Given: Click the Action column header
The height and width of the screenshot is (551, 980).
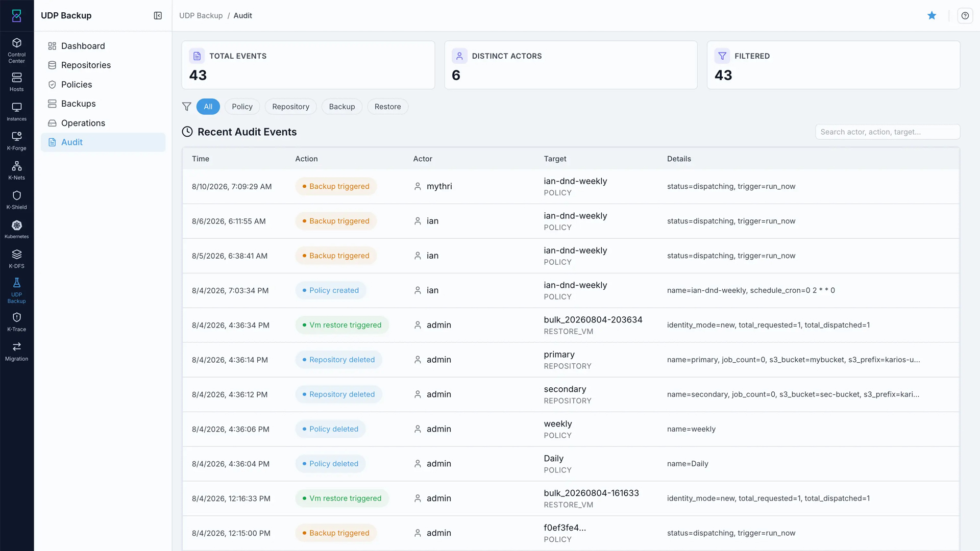Looking at the screenshot, I should click(x=306, y=159).
